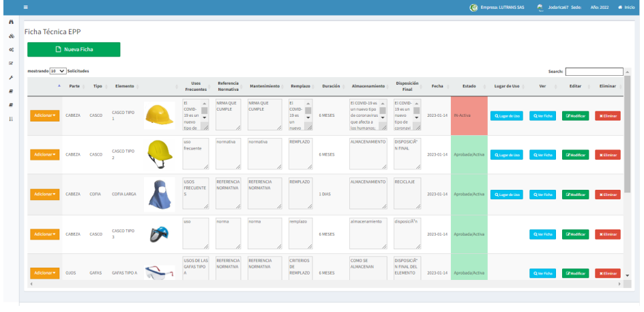This screenshot has width=644, height=312.
Task: Create a new record with Nueva Ficha
Action: click(74, 49)
